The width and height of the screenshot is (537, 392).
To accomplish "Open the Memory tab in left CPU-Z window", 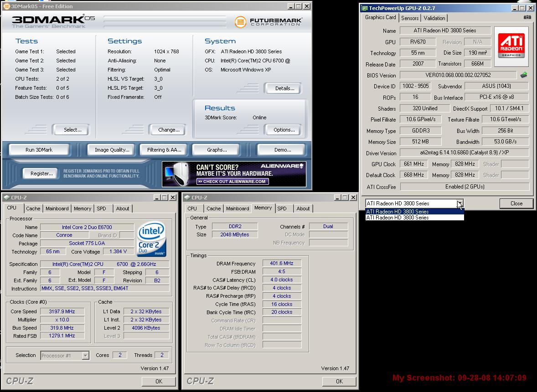I will tap(83, 209).
